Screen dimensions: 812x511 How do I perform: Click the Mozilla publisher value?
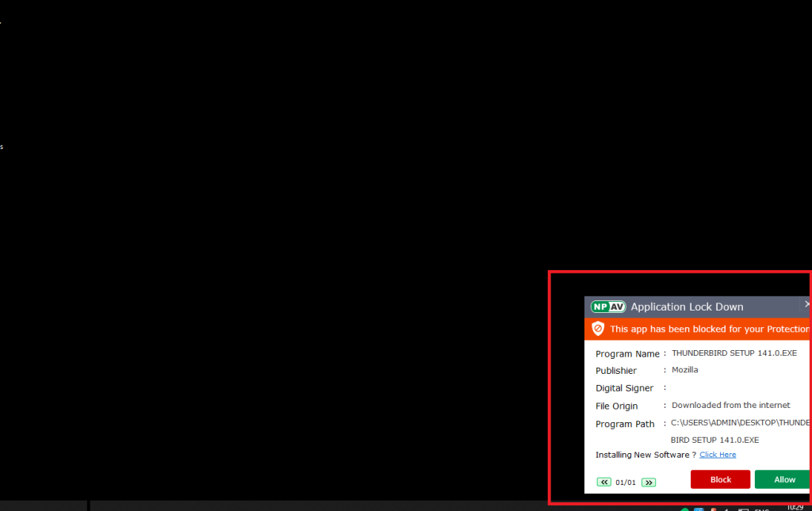click(x=684, y=370)
